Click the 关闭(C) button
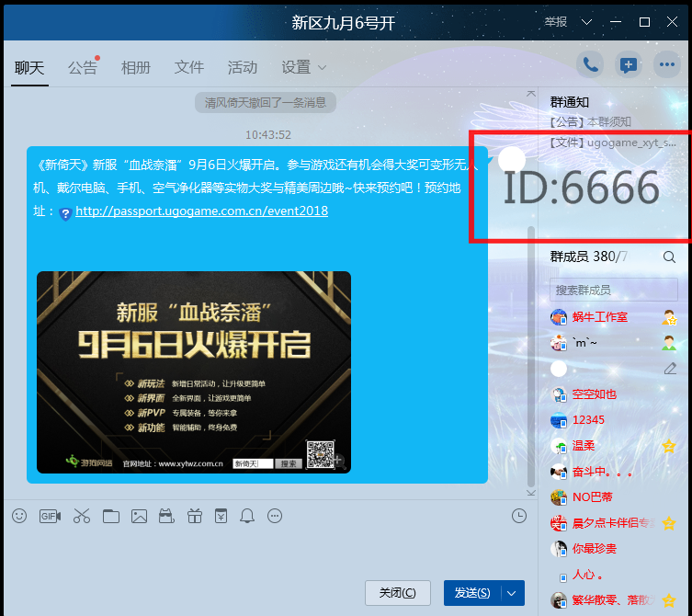692x616 pixels. (x=398, y=593)
